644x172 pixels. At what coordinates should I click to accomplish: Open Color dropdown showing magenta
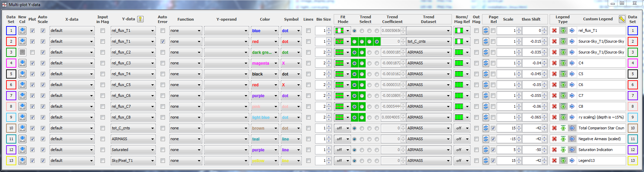point(265,63)
